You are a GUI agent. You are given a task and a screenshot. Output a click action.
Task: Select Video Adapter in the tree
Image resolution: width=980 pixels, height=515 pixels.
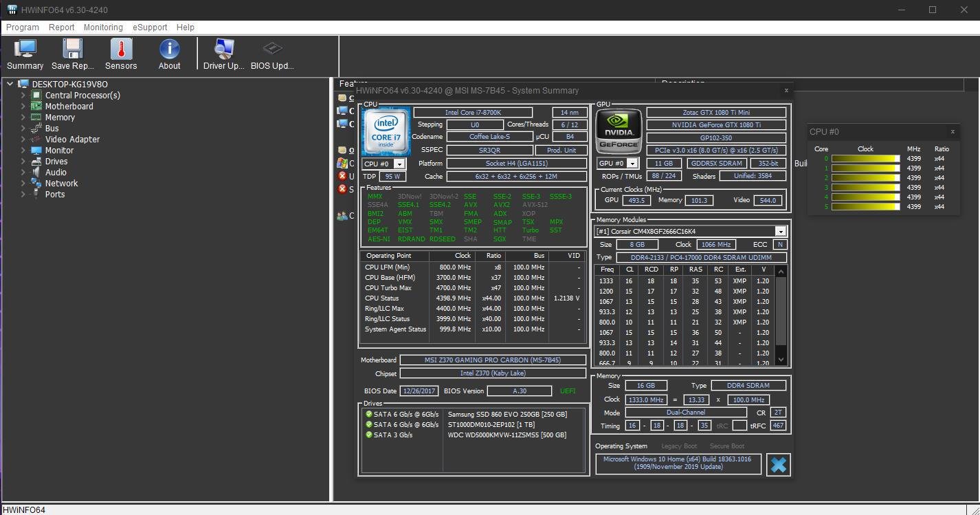click(x=72, y=140)
